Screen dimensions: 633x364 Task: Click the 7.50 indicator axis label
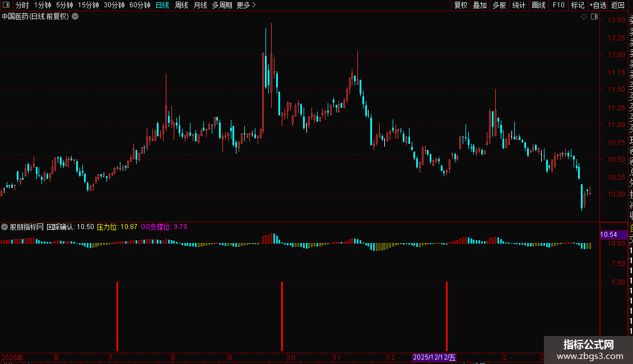[618, 264]
